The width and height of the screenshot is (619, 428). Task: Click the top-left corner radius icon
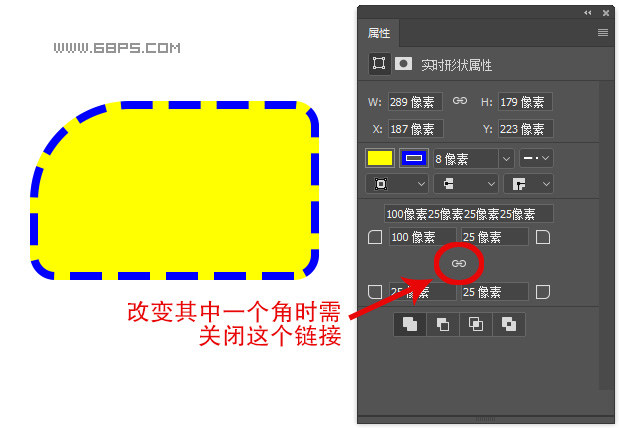click(x=375, y=237)
